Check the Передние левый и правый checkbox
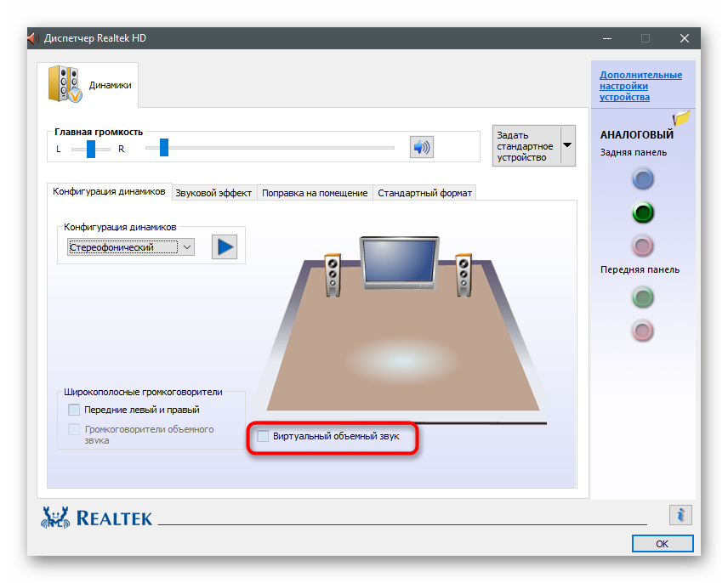The width and height of the screenshot is (728, 583). tap(74, 410)
